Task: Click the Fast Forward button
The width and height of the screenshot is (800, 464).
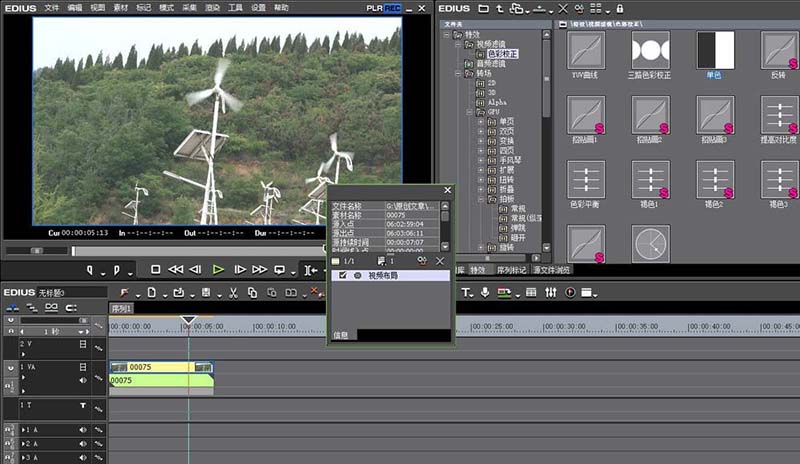Action: click(259, 269)
